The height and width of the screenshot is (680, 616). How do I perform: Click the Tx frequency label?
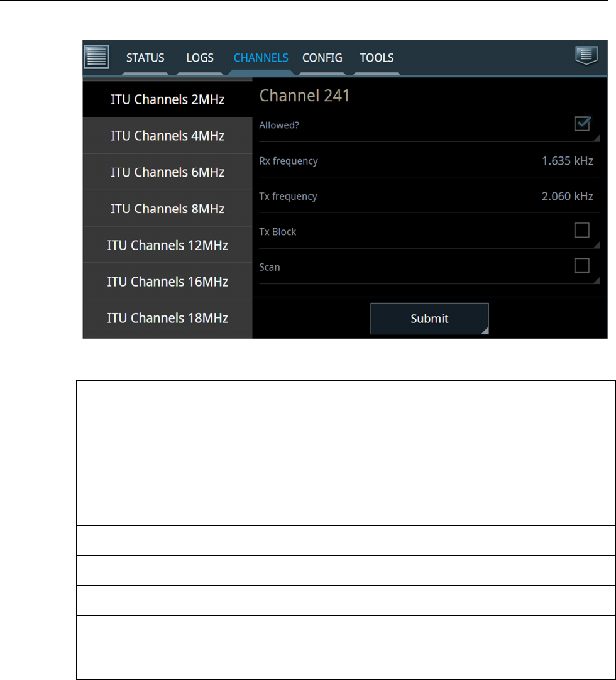tap(288, 197)
